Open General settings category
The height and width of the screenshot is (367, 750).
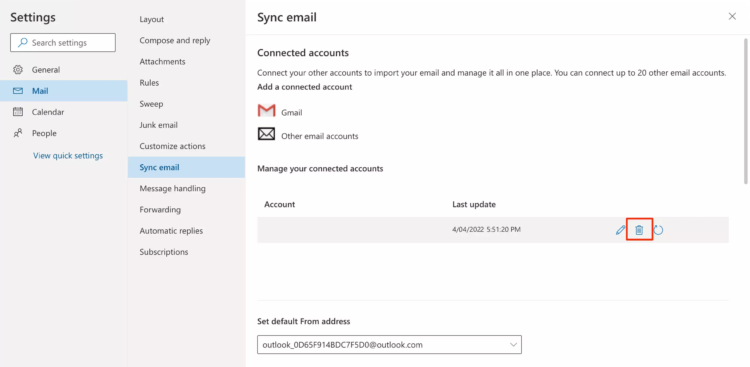[64, 70]
